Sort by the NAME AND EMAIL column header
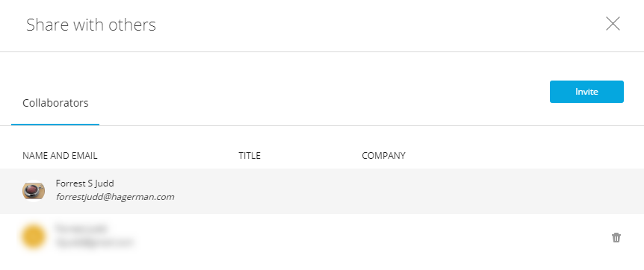The width and height of the screenshot is (644, 270). (60, 156)
